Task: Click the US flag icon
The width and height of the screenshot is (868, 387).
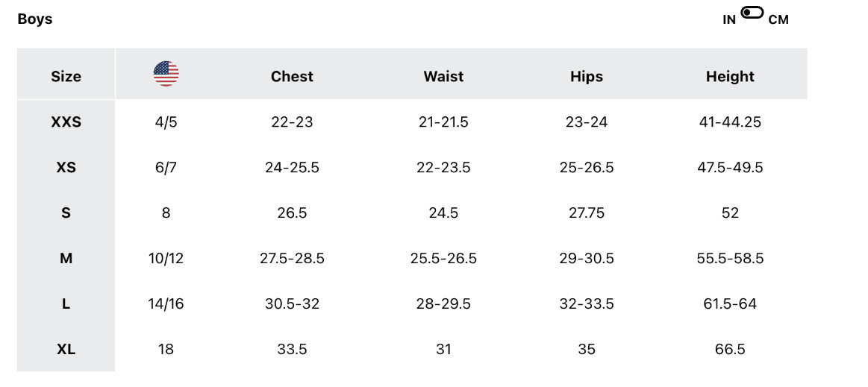Action: point(166,74)
